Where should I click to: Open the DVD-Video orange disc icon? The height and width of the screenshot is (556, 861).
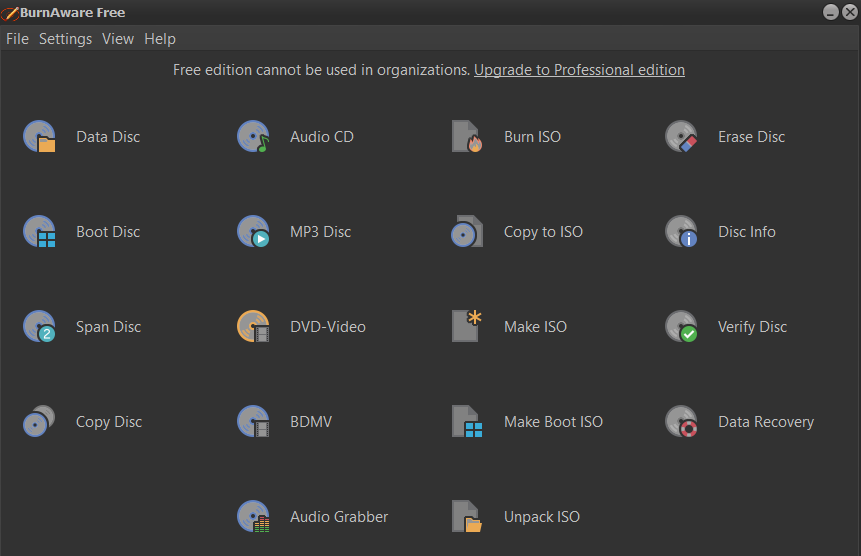tap(253, 326)
